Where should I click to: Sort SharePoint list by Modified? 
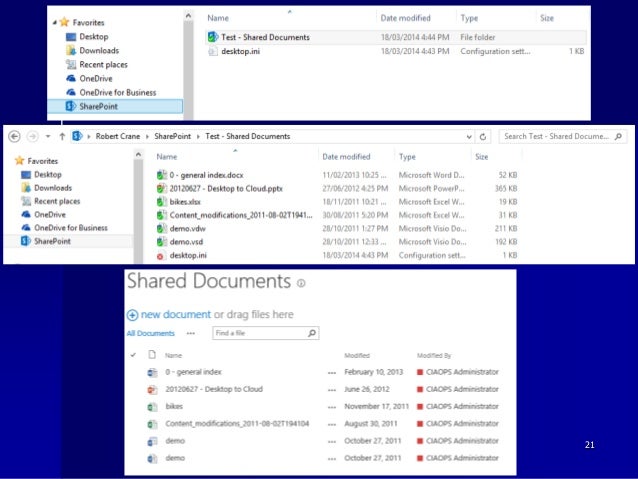(x=357, y=355)
